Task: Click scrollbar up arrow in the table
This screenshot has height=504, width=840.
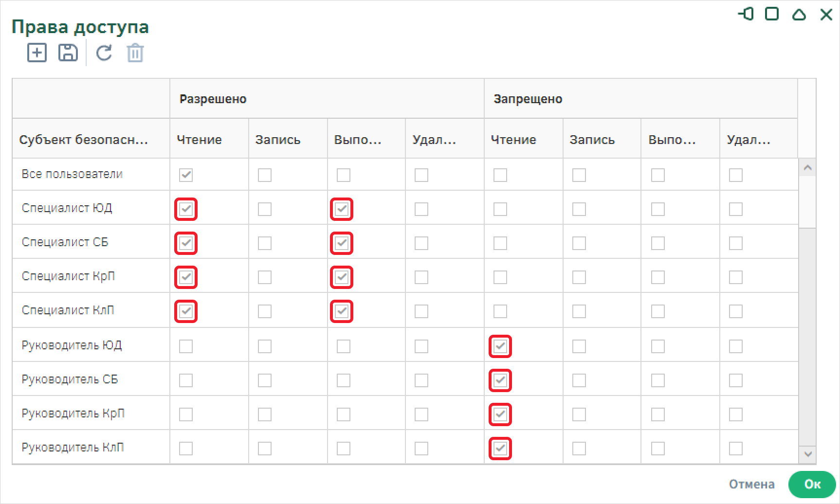Action: tap(808, 168)
